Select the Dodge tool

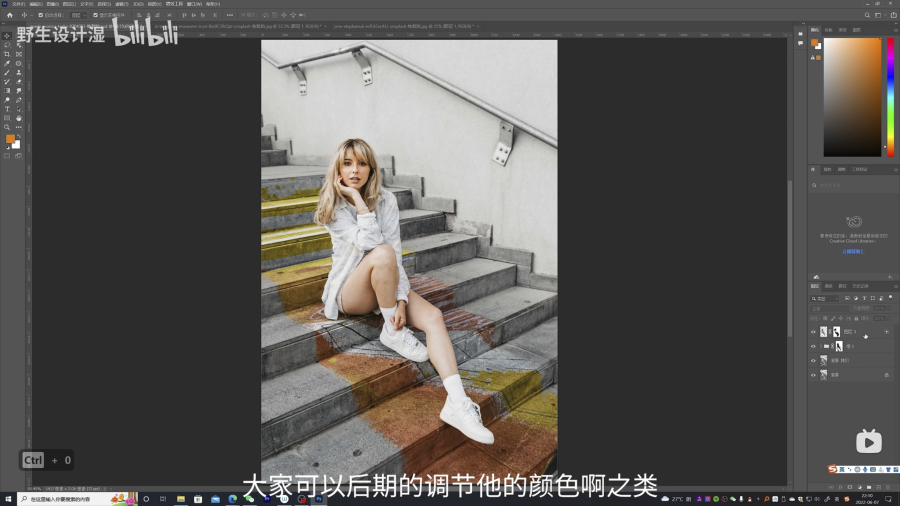pyautogui.click(x=7, y=100)
